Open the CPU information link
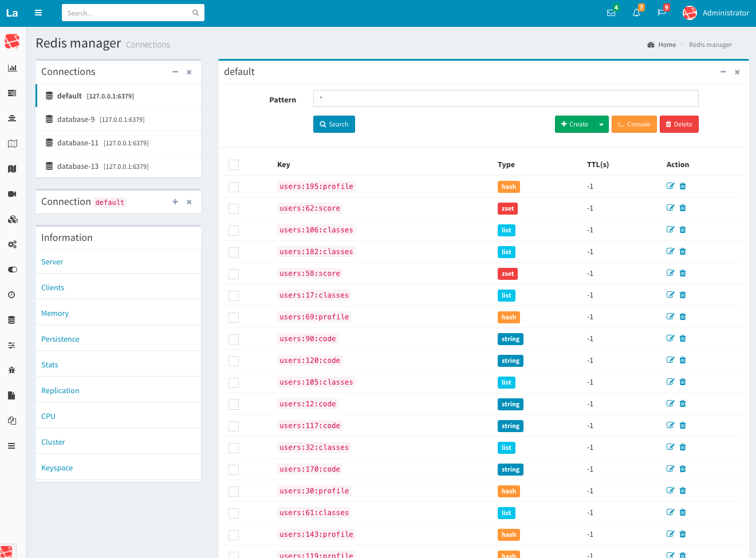 click(48, 416)
